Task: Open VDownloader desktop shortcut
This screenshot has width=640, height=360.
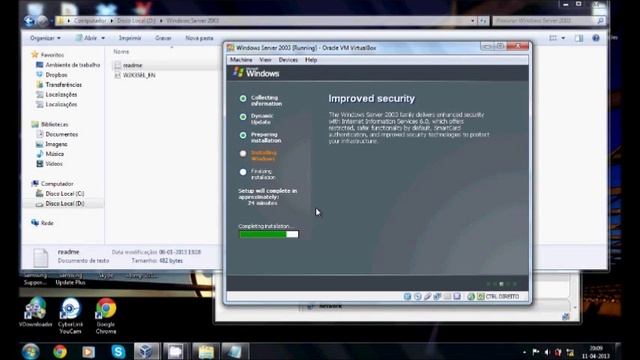Action: 36,313
